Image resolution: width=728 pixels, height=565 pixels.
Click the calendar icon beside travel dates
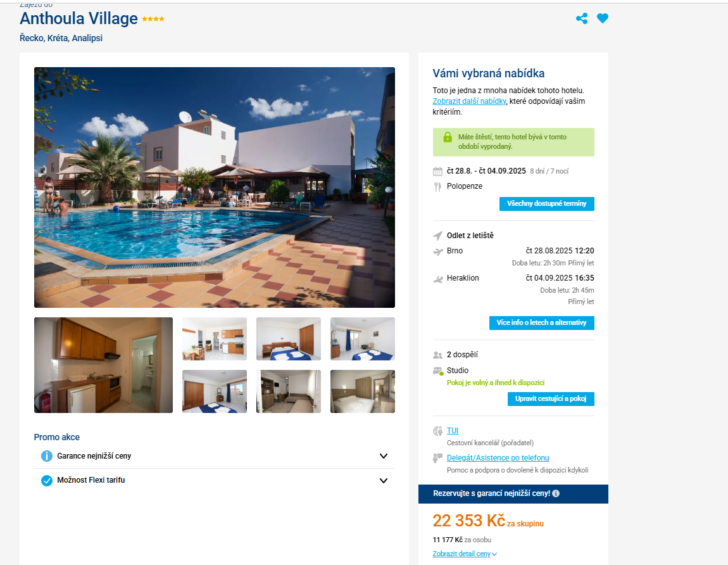tap(437, 172)
